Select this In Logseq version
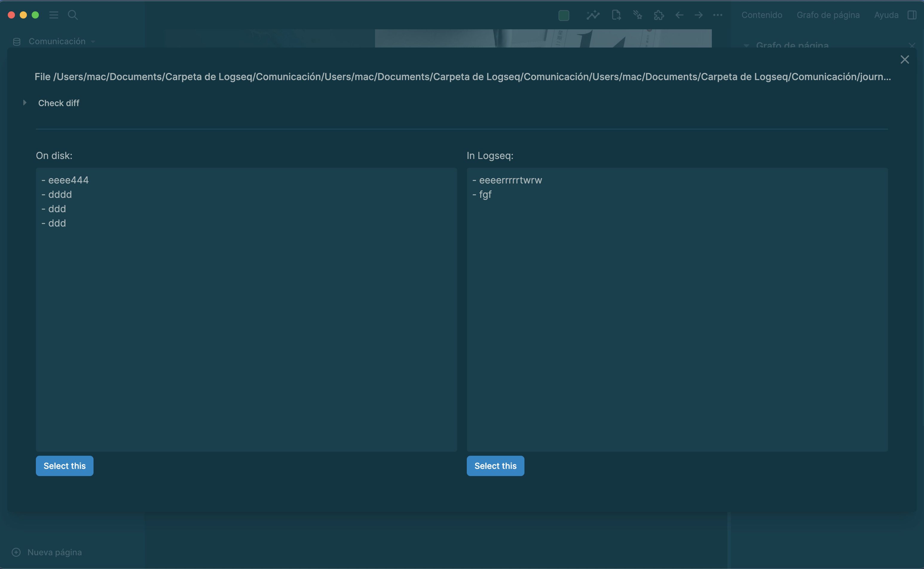 495,466
